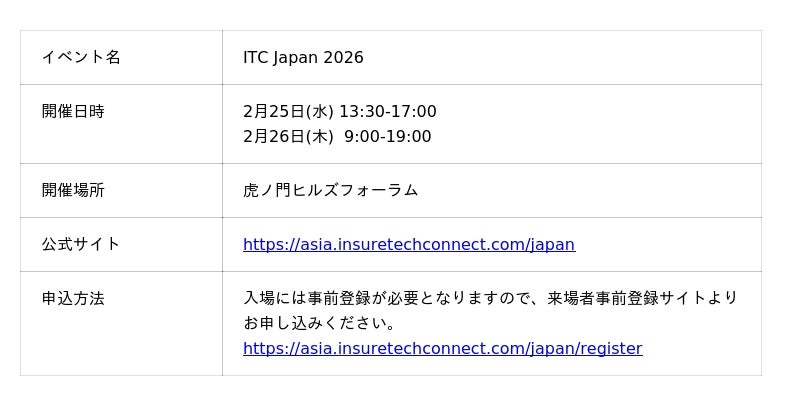The width and height of the screenshot is (800, 406).
Task: Click the イベント名 row label
Action: click(x=81, y=57)
